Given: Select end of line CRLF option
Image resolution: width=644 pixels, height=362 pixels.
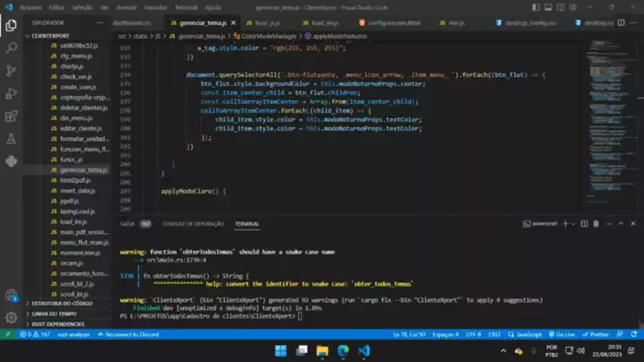Looking at the screenshot, I should click(x=494, y=334).
